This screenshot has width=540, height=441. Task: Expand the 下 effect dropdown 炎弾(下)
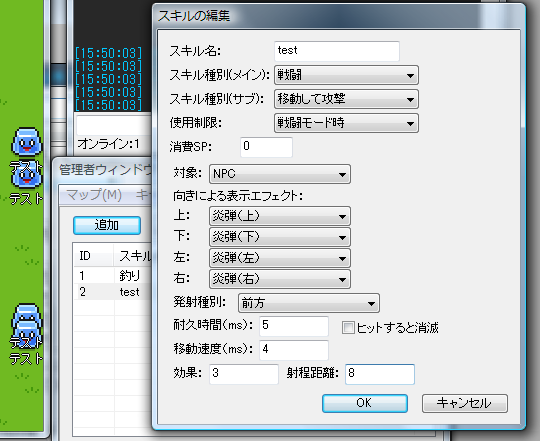(280, 237)
